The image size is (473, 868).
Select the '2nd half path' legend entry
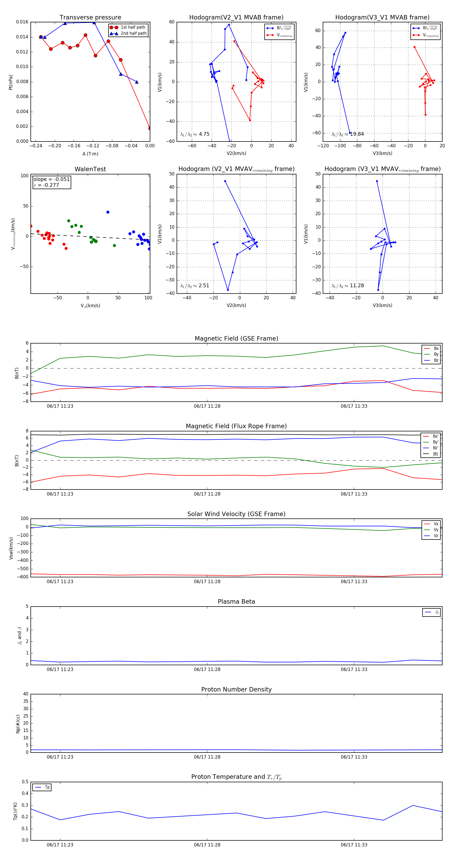tap(128, 33)
